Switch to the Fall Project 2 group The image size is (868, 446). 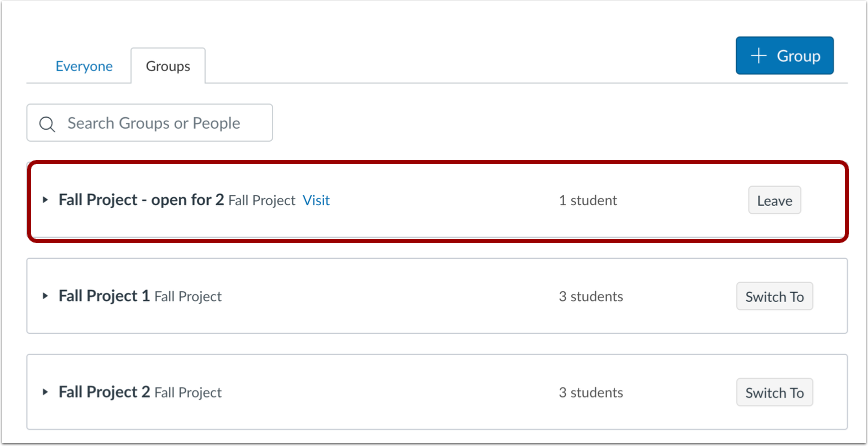774,392
